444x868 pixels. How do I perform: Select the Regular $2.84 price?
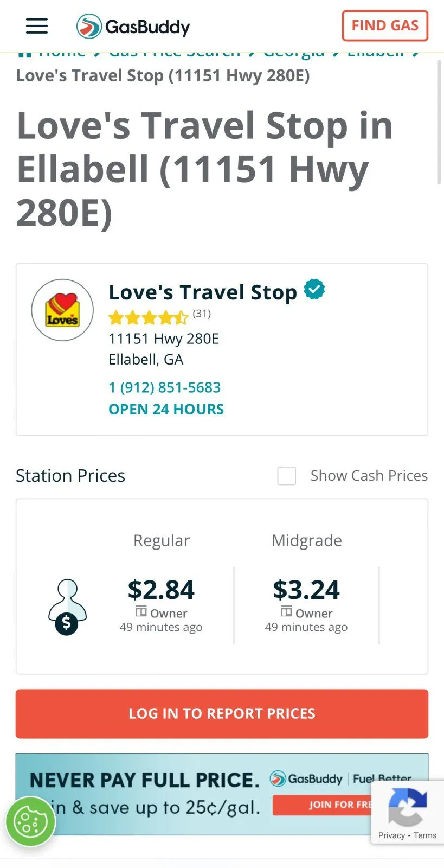161,590
